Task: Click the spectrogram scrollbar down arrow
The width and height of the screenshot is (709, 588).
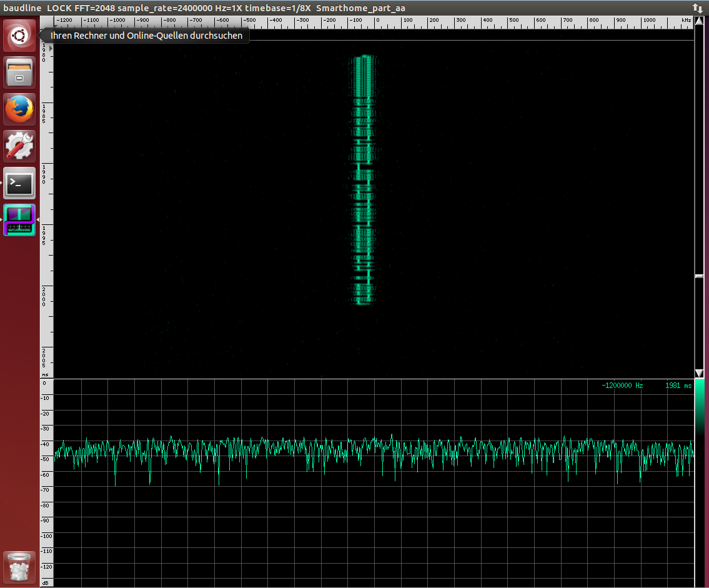Action: pyautogui.click(x=699, y=373)
